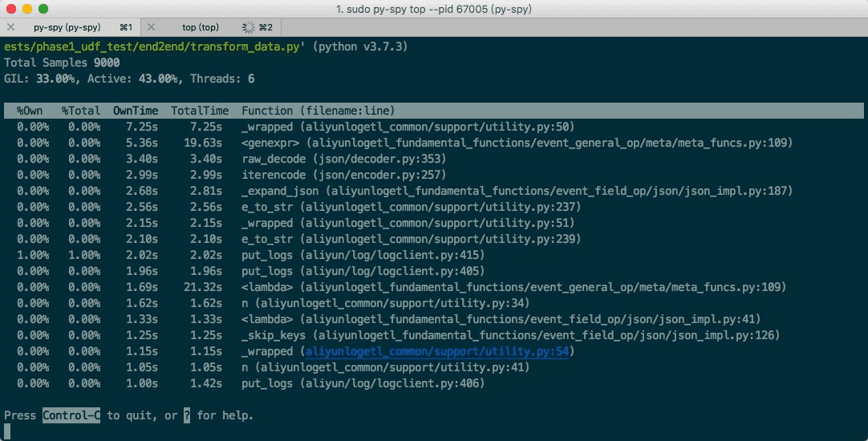Click the highlighted Control-C key hint
Screen dimensions: 868x441
click(71, 415)
